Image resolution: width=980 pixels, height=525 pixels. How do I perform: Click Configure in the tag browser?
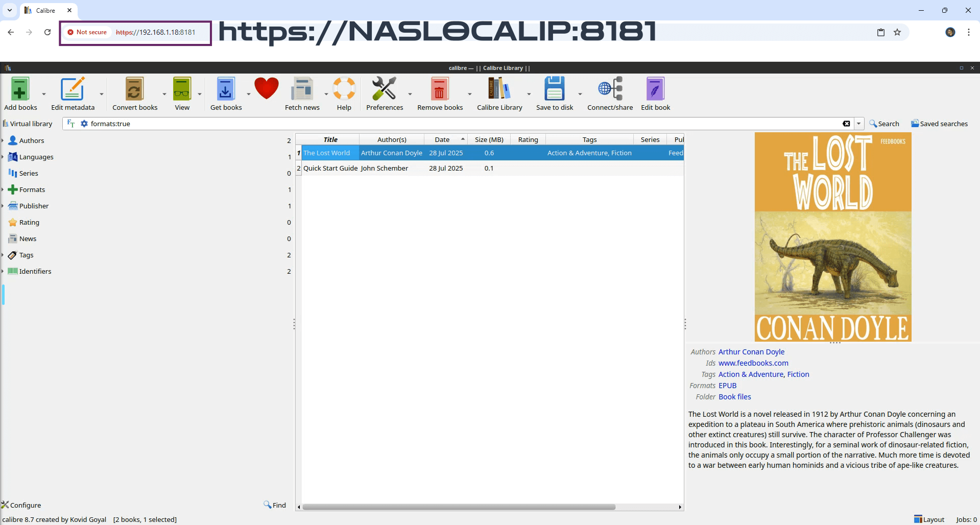[x=21, y=505]
